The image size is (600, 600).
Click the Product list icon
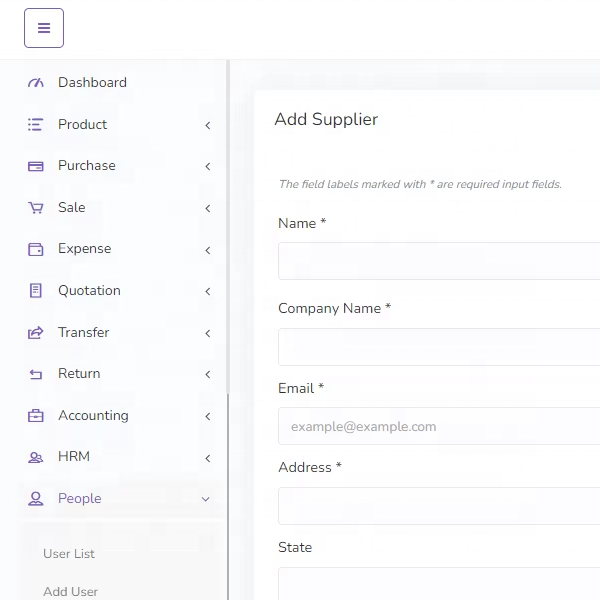(36, 125)
